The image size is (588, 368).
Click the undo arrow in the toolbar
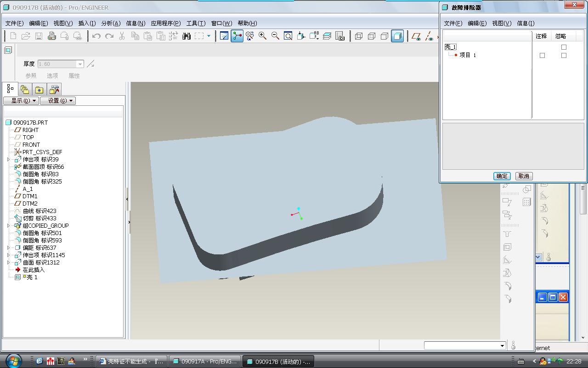pos(96,36)
